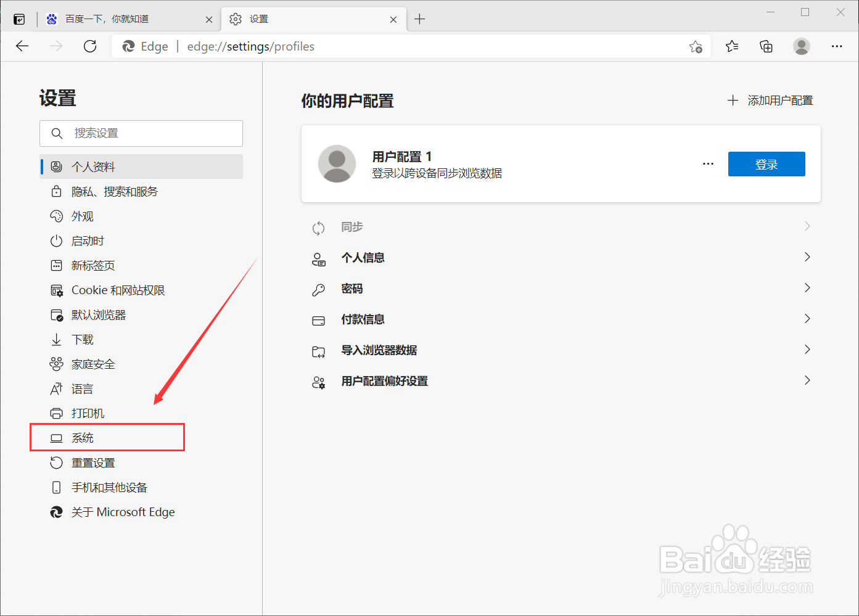Image resolution: width=859 pixels, height=616 pixels.
Task: Open the 用户配置偏好设置 row
Action: [x=561, y=381]
